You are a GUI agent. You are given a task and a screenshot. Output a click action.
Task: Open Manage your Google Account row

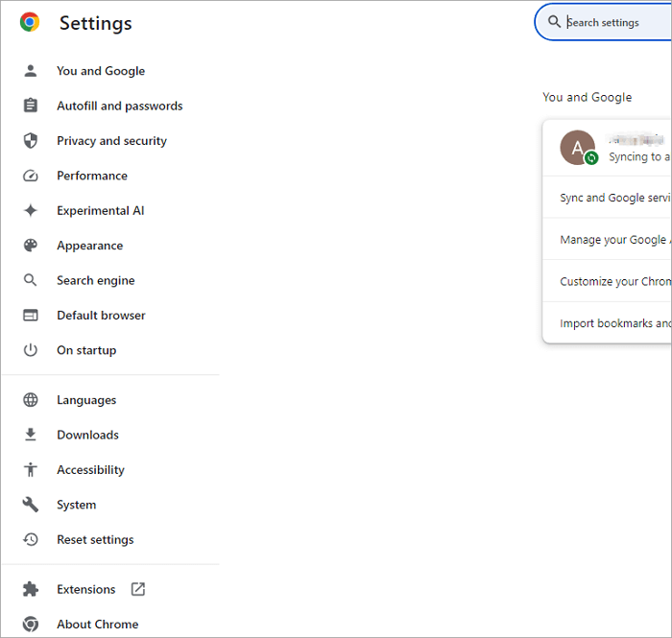tap(607, 239)
